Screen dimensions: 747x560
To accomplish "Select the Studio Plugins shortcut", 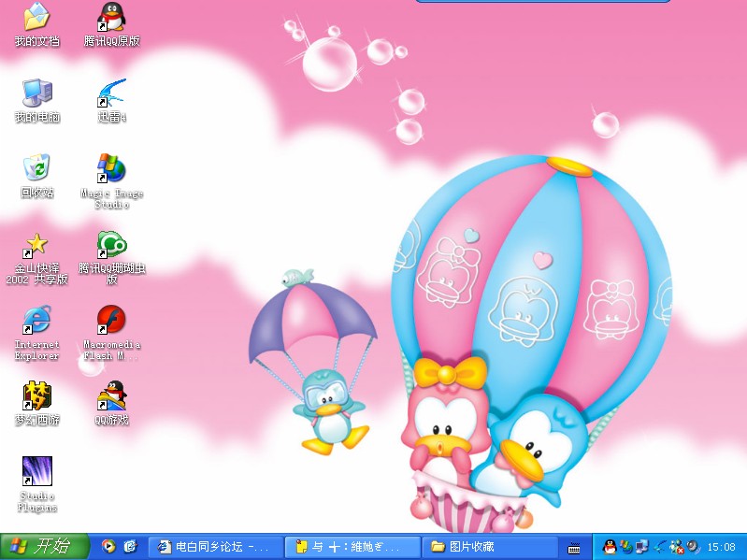I will (36, 472).
